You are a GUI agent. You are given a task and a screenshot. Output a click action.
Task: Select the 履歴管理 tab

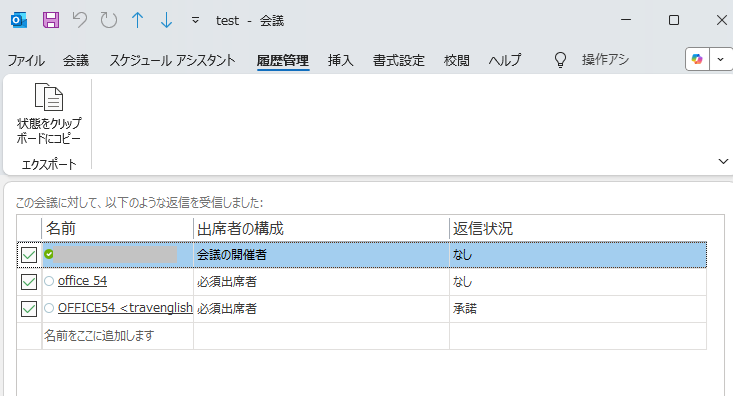pos(283,60)
